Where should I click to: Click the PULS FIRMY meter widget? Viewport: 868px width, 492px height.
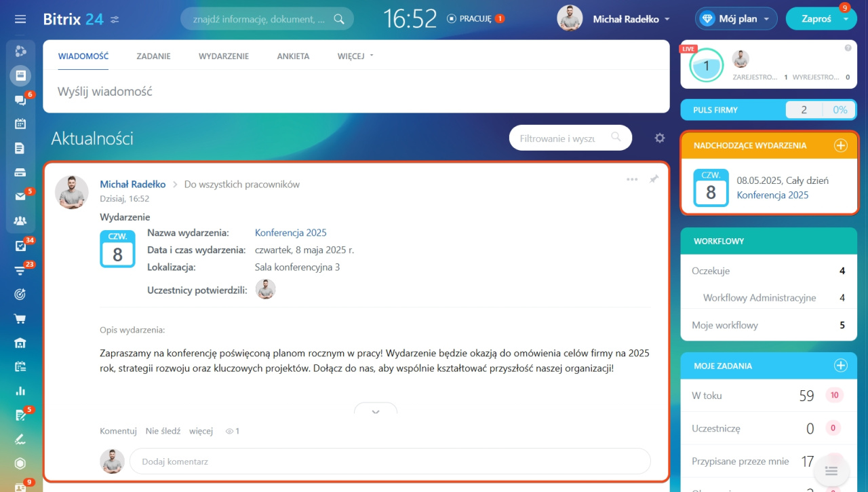pos(768,109)
